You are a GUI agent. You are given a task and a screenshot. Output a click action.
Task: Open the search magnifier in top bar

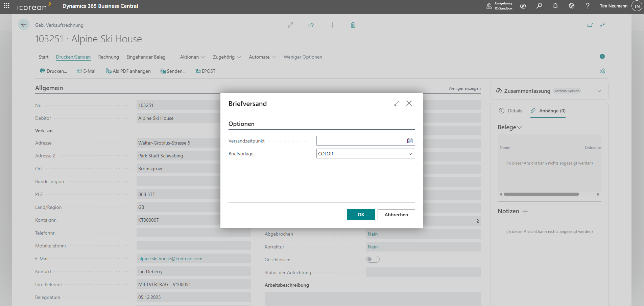coord(539,6)
